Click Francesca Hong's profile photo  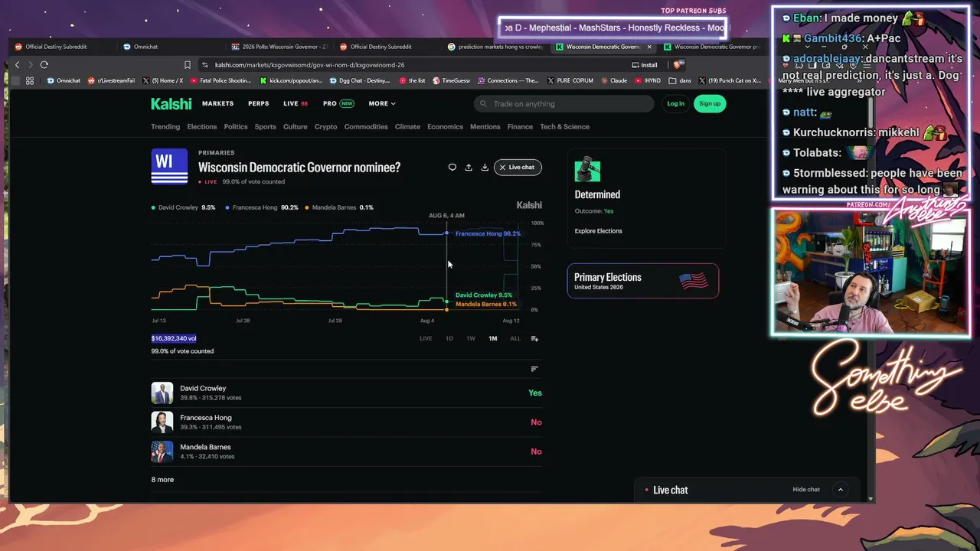point(162,422)
